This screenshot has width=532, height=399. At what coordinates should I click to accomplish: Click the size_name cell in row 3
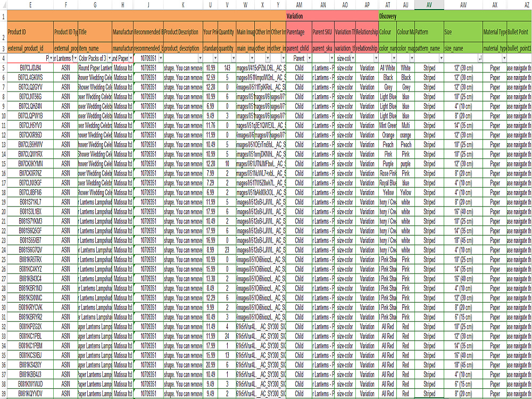[x=463, y=48]
